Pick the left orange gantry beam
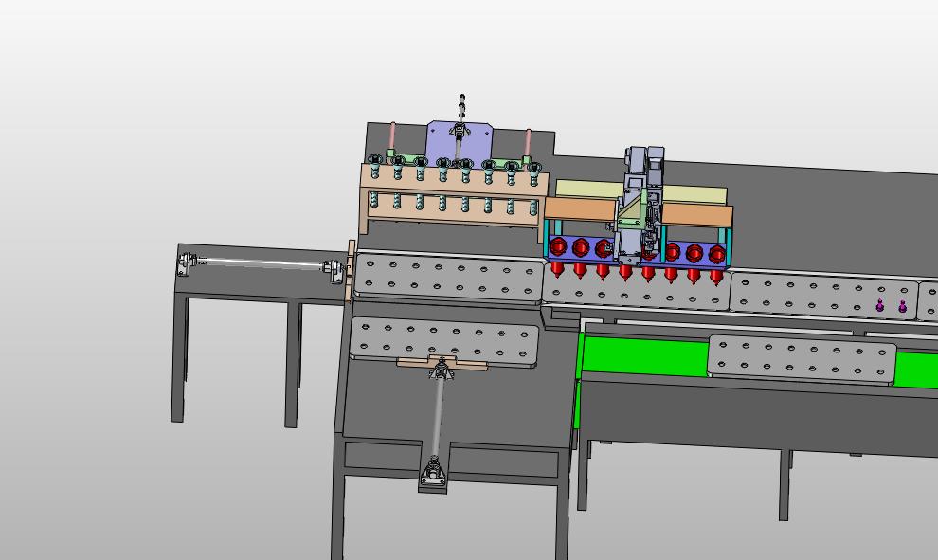This screenshot has width=938, height=560. click(580, 208)
